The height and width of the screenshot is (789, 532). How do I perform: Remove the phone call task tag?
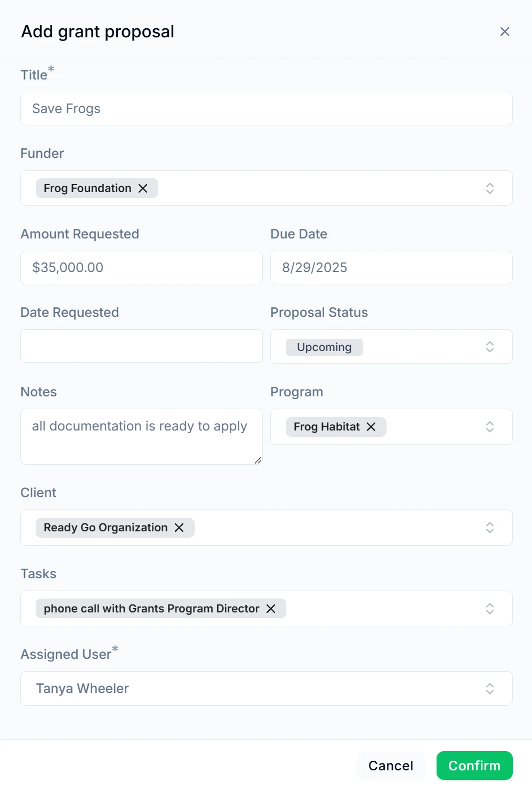271,609
